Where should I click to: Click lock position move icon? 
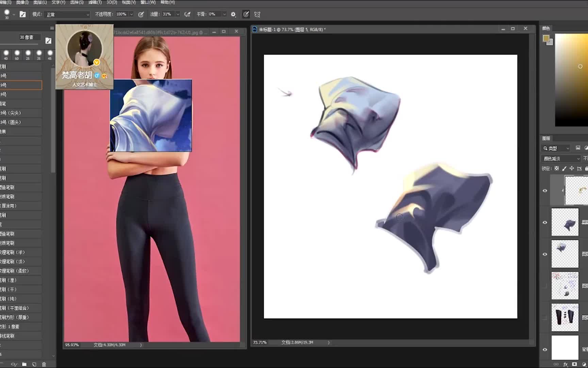pyautogui.click(x=572, y=168)
